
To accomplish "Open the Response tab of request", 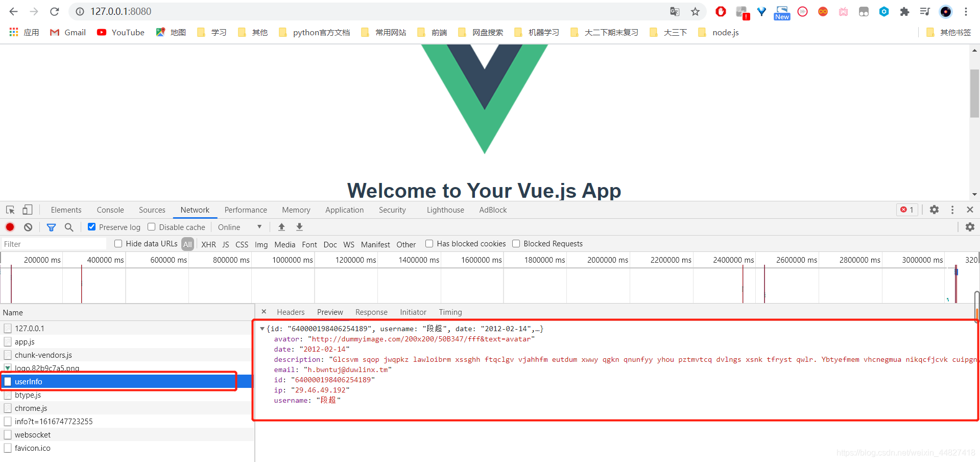I will [x=371, y=312].
